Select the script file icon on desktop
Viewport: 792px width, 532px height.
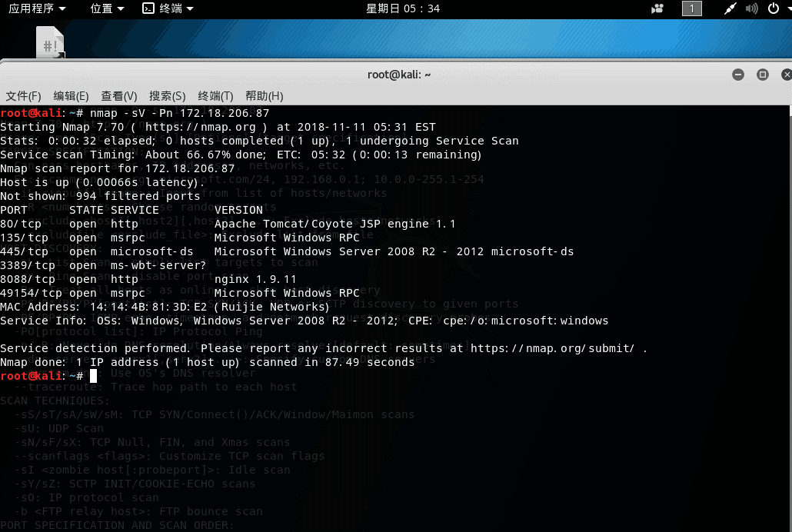pyautogui.click(x=50, y=42)
